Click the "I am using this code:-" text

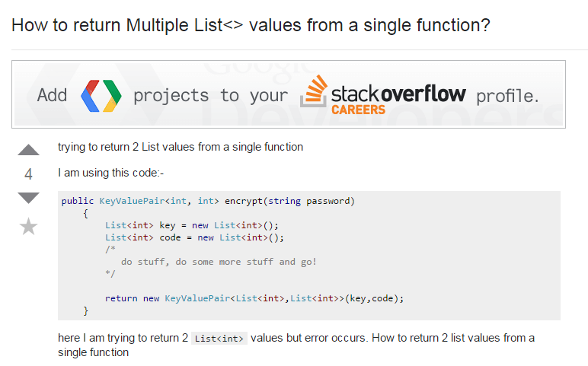coord(111,173)
